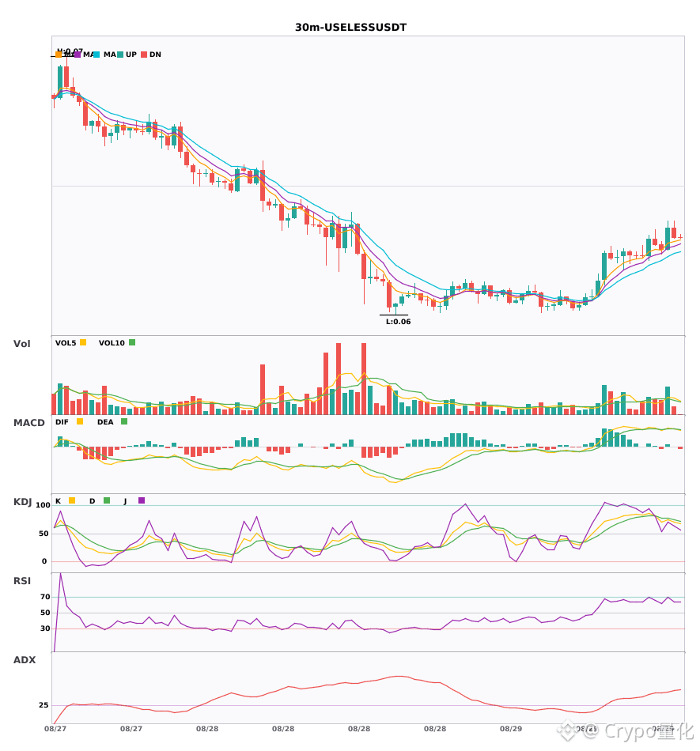Click the KDJ axis value 50
Screen dimensions: 700x751
44,534
